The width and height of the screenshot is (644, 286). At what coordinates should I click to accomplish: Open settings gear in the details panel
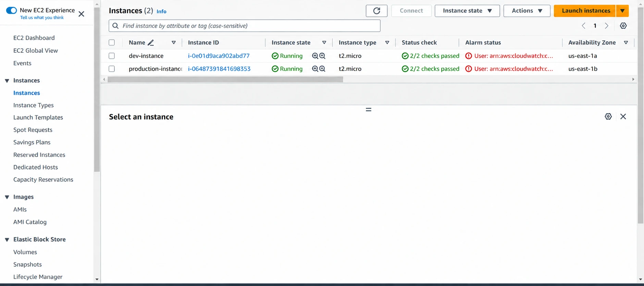[608, 116]
